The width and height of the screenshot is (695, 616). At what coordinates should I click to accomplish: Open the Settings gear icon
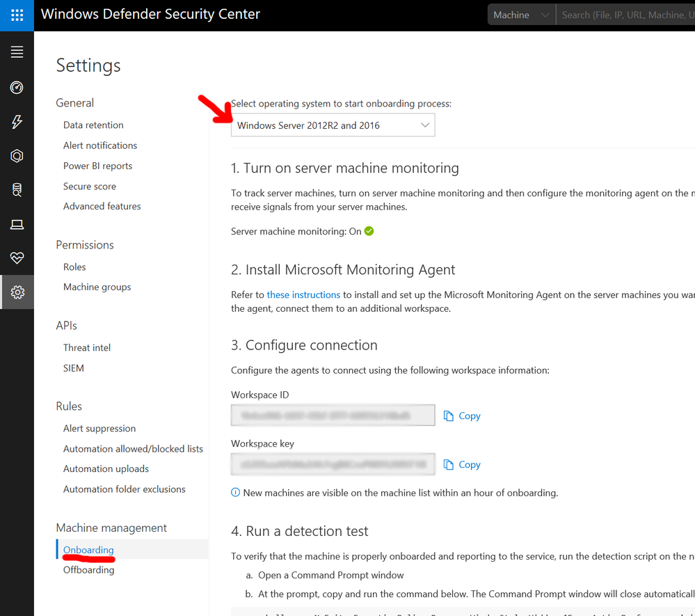(x=17, y=292)
